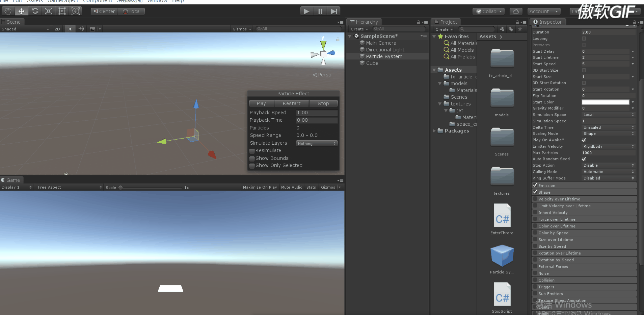Select Directional Light in Hierarchy

385,50
